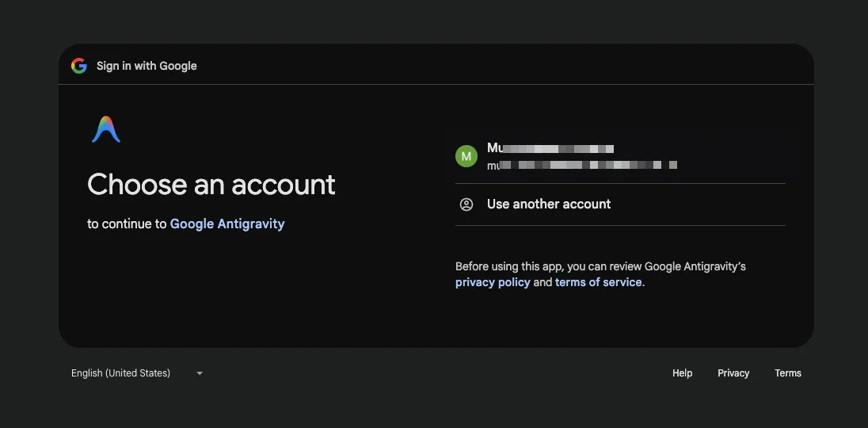Click the Google G logo
This screenshot has height=428, width=868.
coord(78,66)
